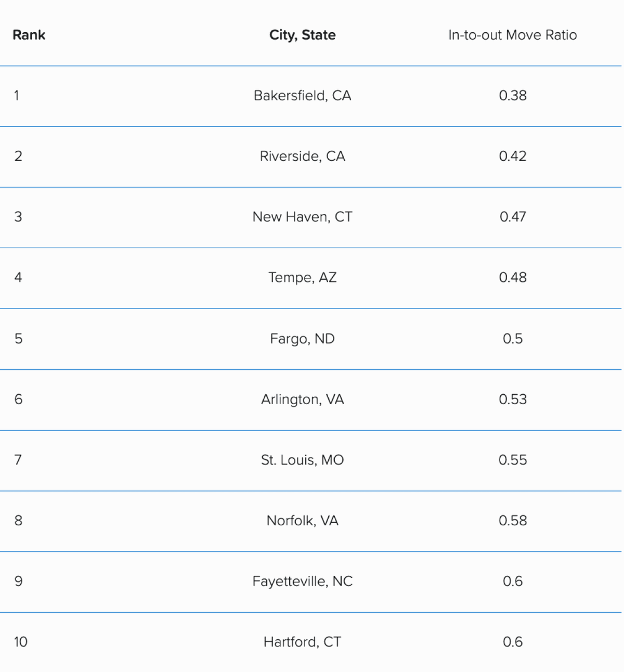The height and width of the screenshot is (672, 624).
Task: Select the New Haven, CT entry
Action: click(302, 217)
